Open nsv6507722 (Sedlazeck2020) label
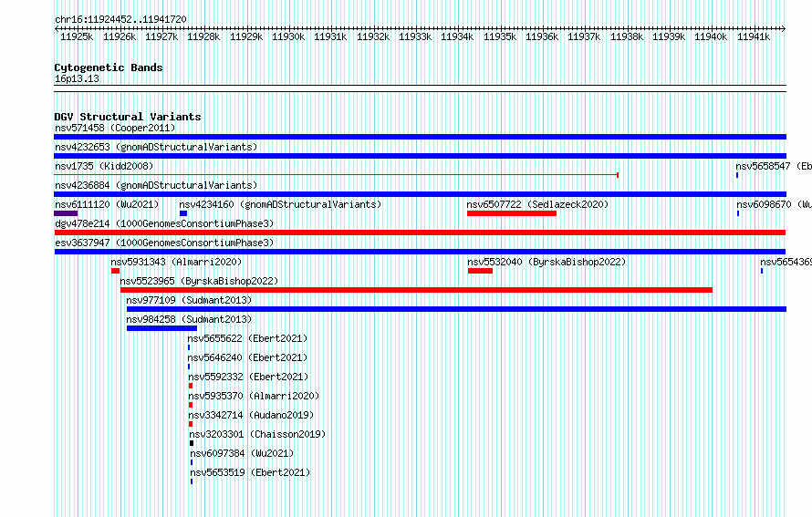 point(537,204)
